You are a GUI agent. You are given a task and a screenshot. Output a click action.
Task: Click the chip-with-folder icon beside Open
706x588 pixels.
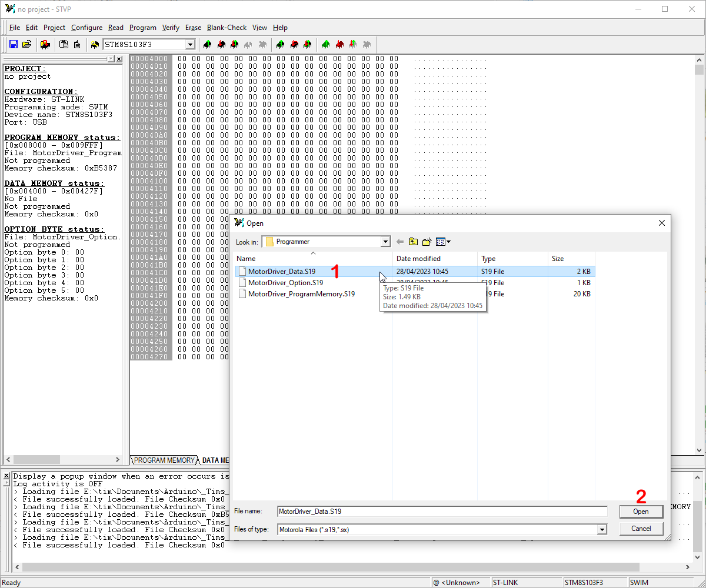[45, 45]
